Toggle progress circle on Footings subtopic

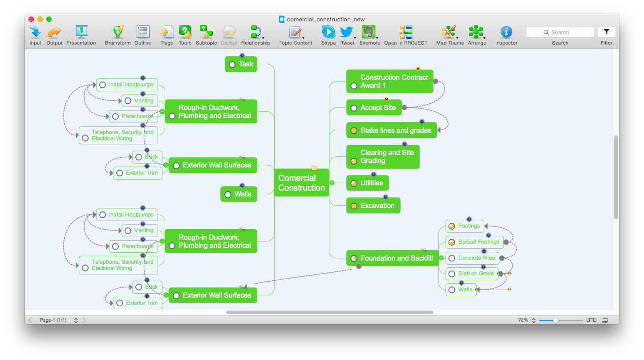click(x=452, y=226)
